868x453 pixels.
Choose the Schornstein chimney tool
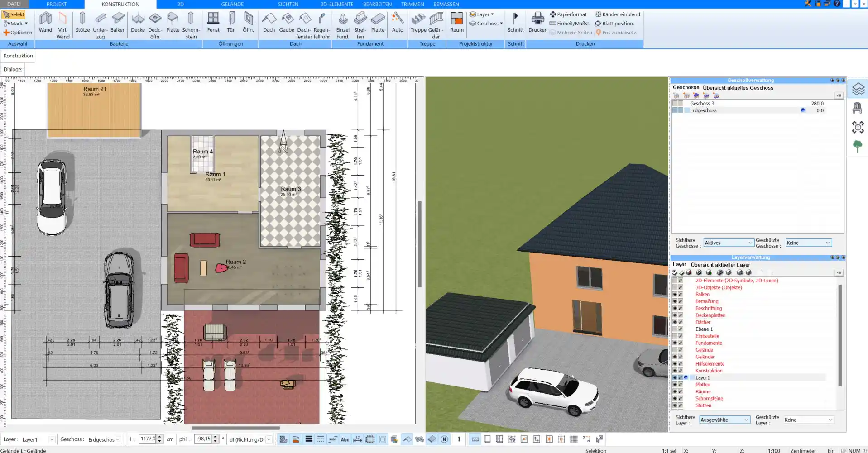tap(191, 25)
